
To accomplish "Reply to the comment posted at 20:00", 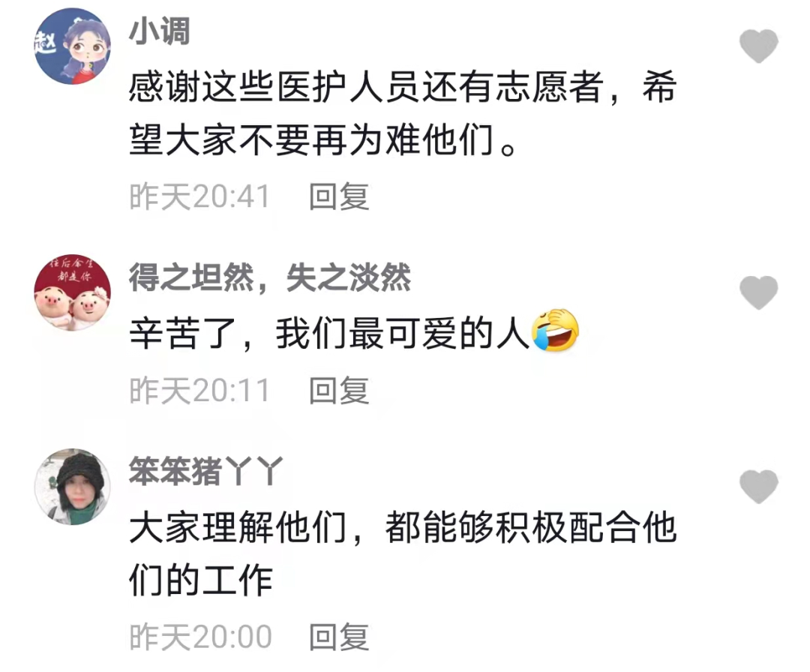I will pyautogui.click(x=339, y=636).
